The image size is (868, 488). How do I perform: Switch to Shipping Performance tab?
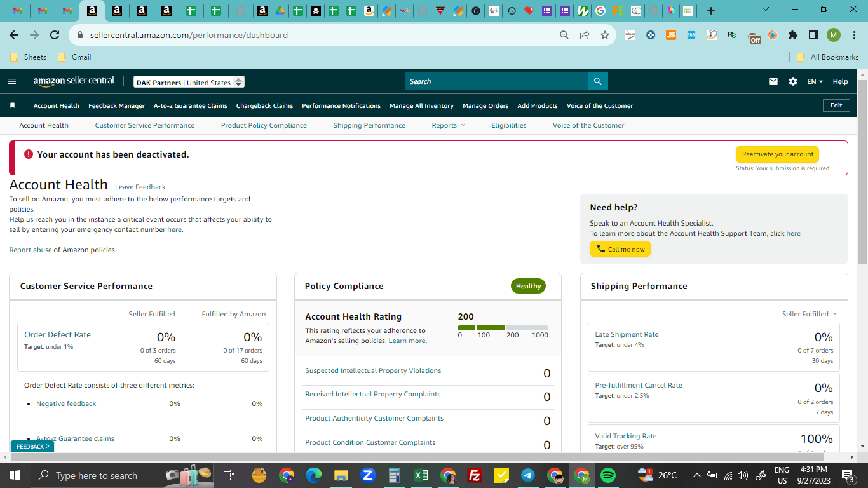click(369, 125)
